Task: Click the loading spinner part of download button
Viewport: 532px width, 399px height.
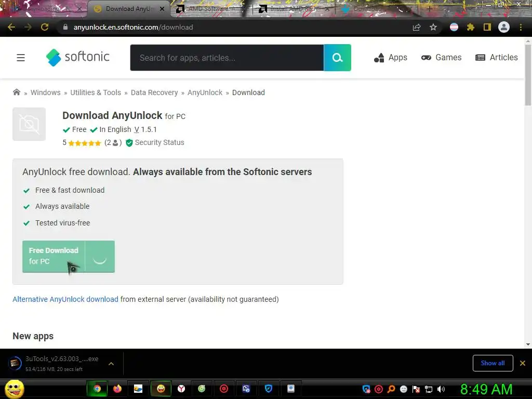Action: 100,256
